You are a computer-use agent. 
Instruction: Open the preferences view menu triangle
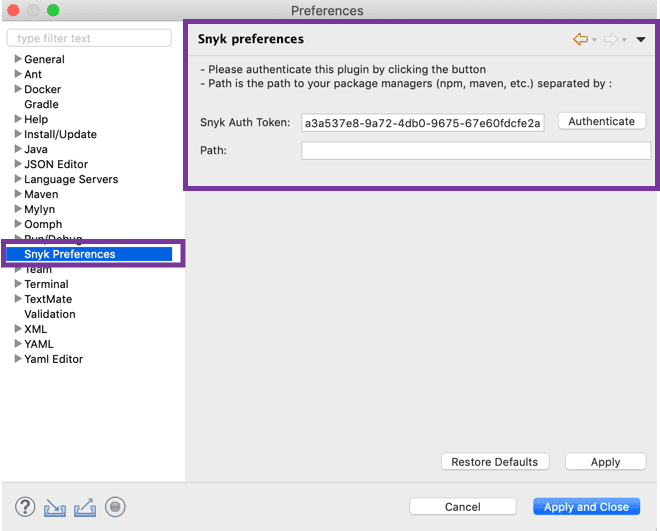(x=641, y=40)
